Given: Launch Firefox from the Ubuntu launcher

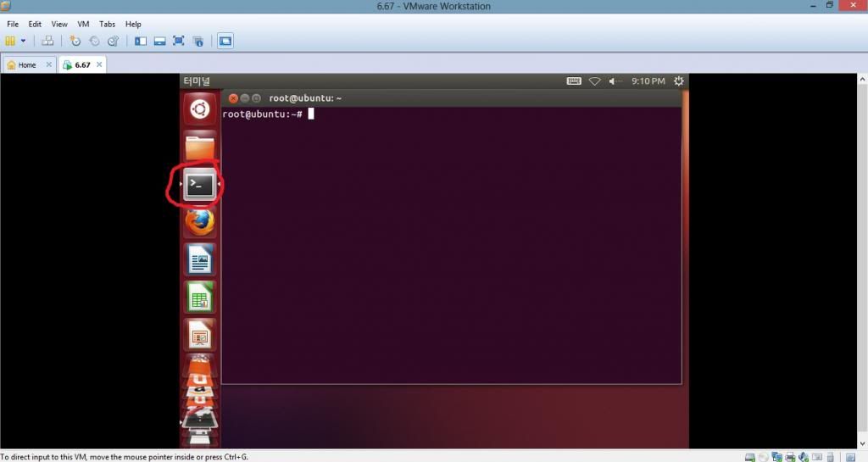Looking at the screenshot, I should tap(200, 222).
